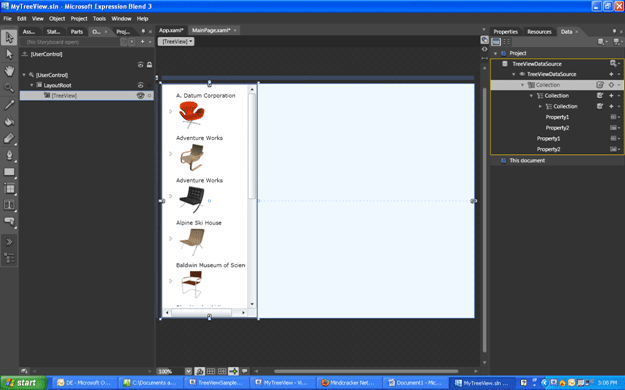
Task: Click the plus icon on TreeViewDataSource child row
Action: pyautogui.click(x=611, y=74)
